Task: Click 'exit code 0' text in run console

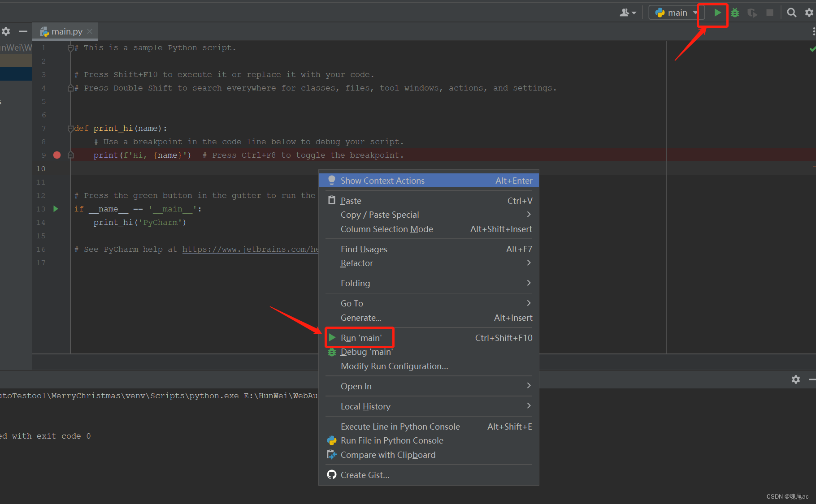Action: [x=64, y=436]
